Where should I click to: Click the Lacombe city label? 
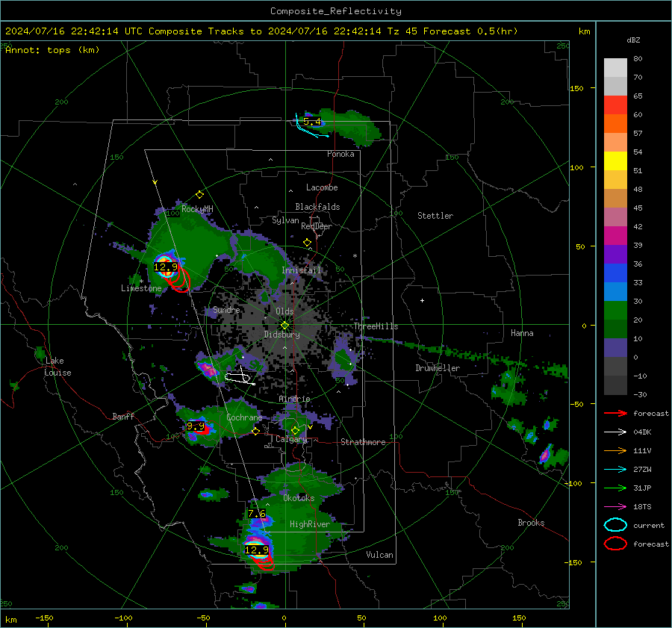322,187
